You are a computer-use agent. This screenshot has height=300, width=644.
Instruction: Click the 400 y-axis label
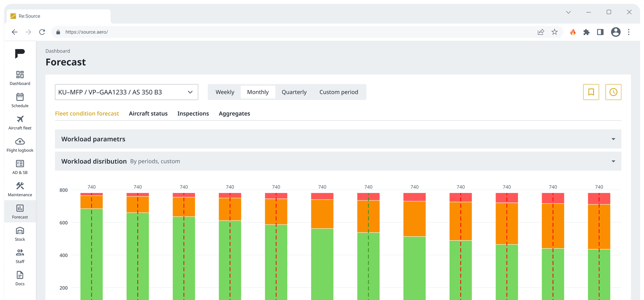pos(63,255)
